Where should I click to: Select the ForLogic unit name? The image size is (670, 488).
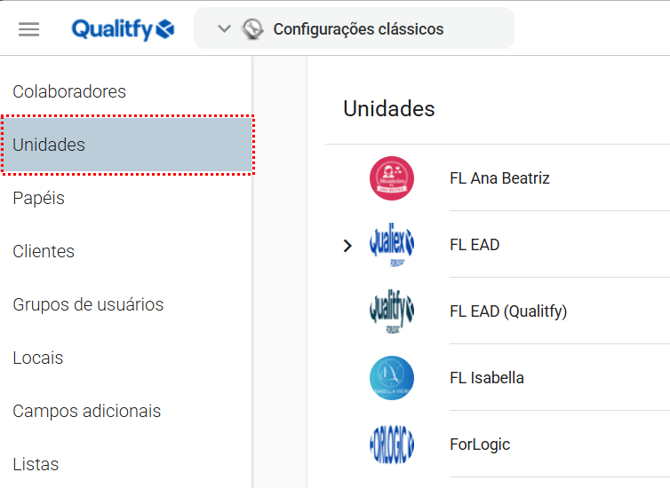point(480,444)
